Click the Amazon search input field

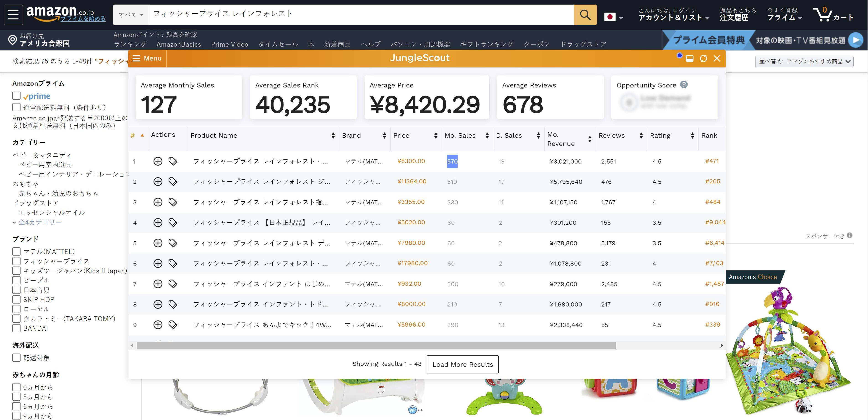[x=360, y=15]
